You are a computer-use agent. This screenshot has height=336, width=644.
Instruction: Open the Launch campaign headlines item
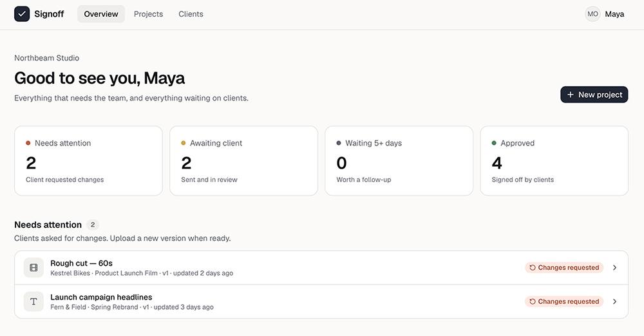point(321,301)
